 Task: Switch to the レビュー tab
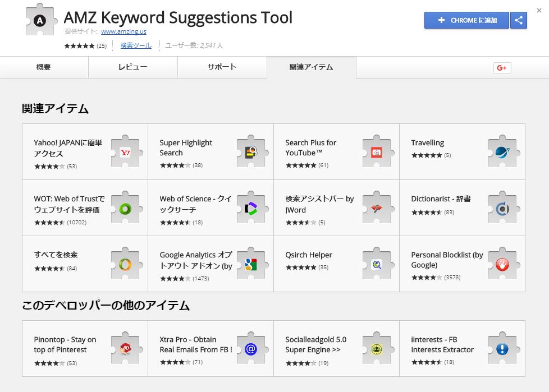132,67
